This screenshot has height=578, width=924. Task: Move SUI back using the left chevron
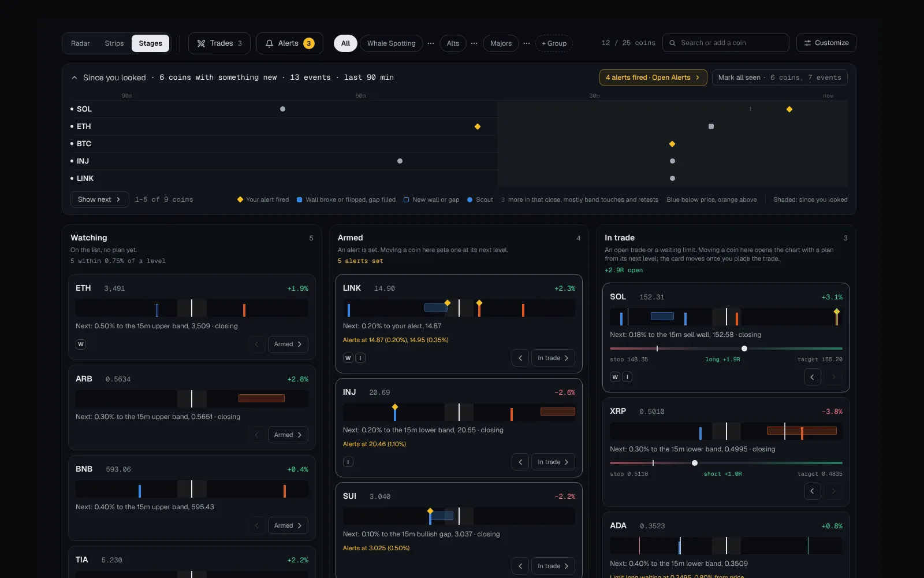[x=520, y=566]
